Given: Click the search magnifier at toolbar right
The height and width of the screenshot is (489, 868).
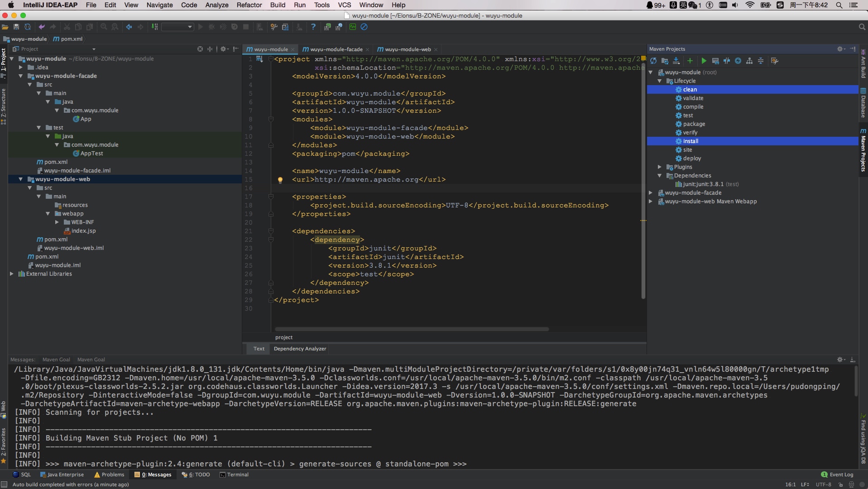Looking at the screenshot, I should pyautogui.click(x=862, y=27).
